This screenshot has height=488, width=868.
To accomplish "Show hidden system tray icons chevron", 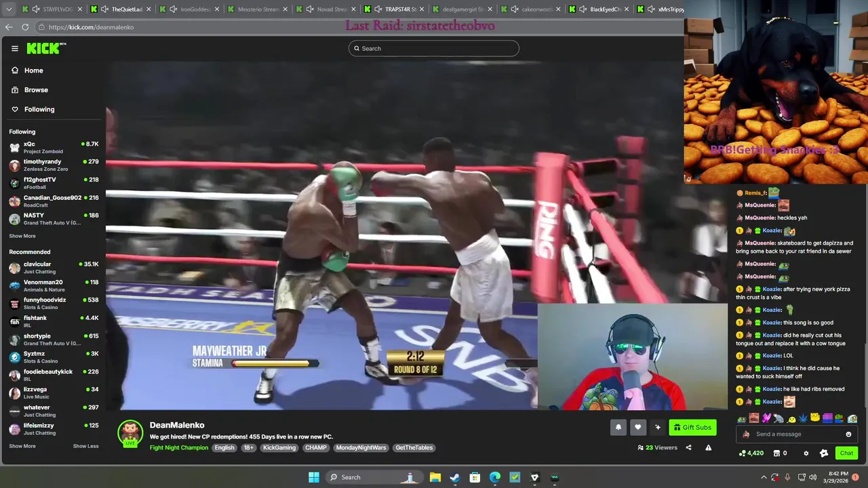I will point(764,477).
